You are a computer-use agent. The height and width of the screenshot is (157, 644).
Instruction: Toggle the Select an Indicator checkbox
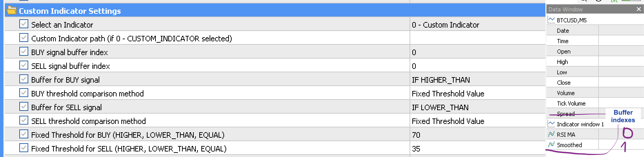(24, 24)
